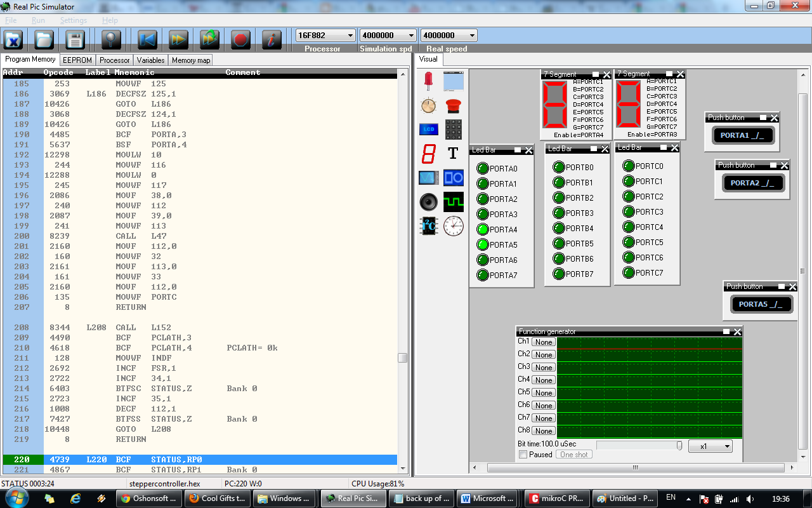Toggle the PORTA7 LED indicator
The height and width of the screenshot is (508, 812).
tap(483, 275)
